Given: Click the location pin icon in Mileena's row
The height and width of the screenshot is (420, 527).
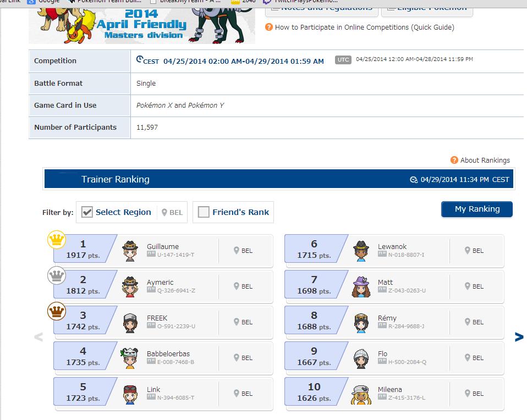Looking at the screenshot, I should tap(467, 393).
